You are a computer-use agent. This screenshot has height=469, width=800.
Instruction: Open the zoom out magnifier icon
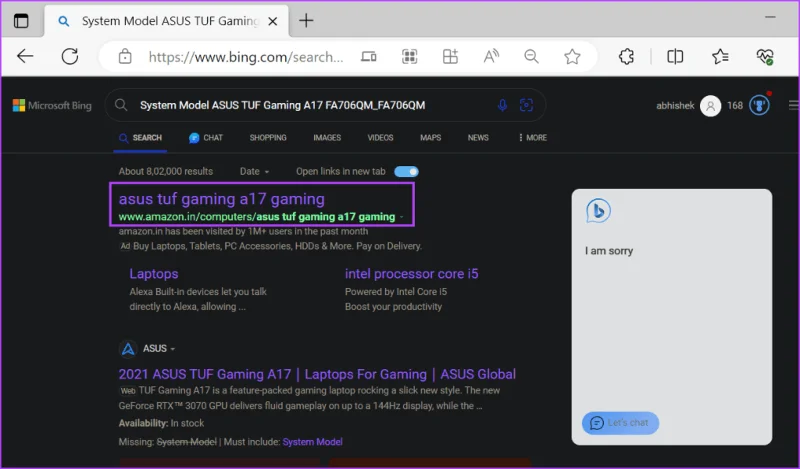coord(532,56)
